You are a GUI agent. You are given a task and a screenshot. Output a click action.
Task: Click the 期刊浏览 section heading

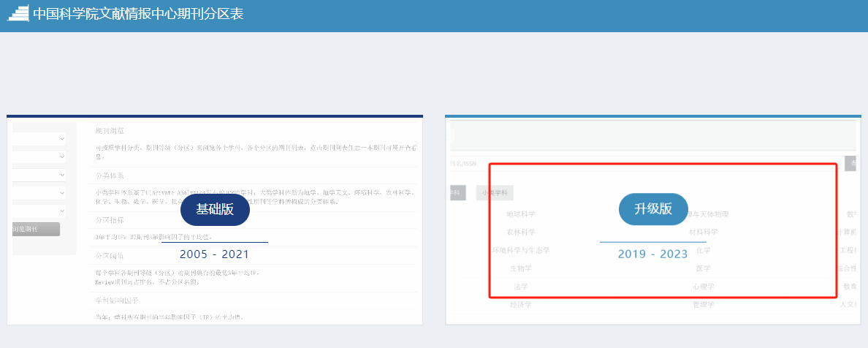pyautogui.click(x=110, y=131)
